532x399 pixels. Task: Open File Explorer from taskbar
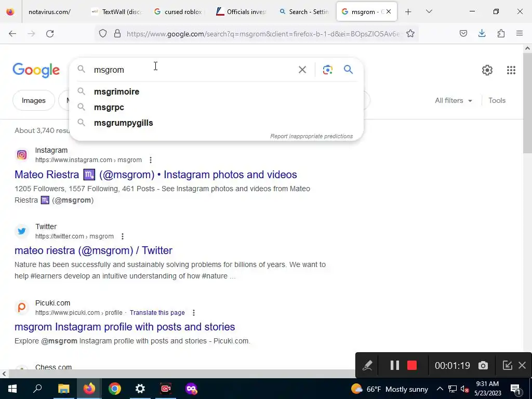(63, 389)
